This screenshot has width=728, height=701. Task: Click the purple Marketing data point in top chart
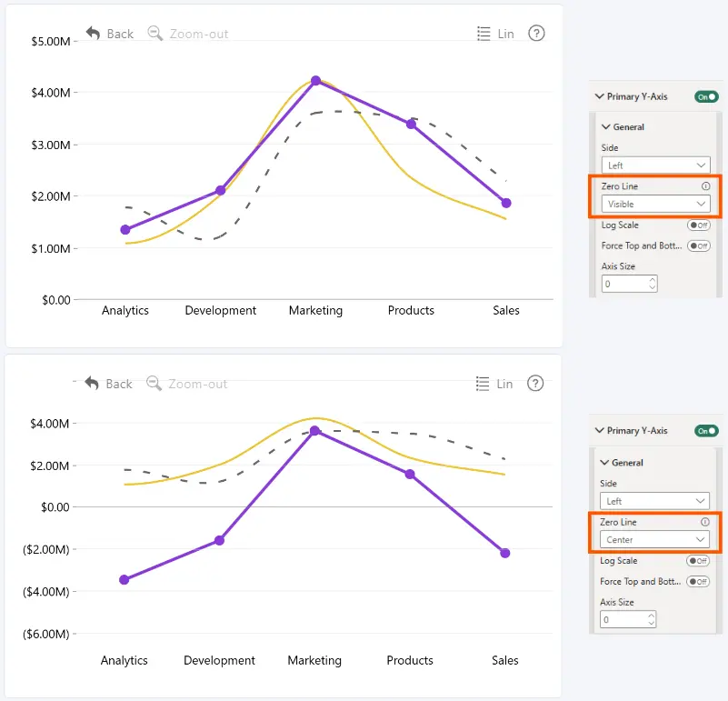click(315, 81)
